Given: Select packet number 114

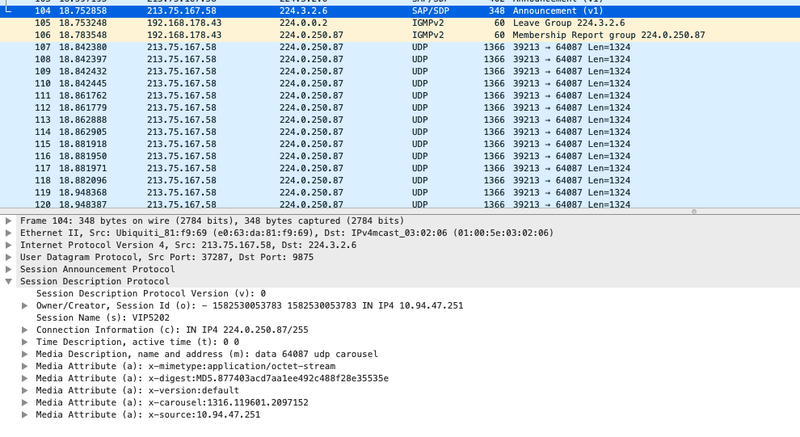Looking at the screenshot, I should pos(400,132).
